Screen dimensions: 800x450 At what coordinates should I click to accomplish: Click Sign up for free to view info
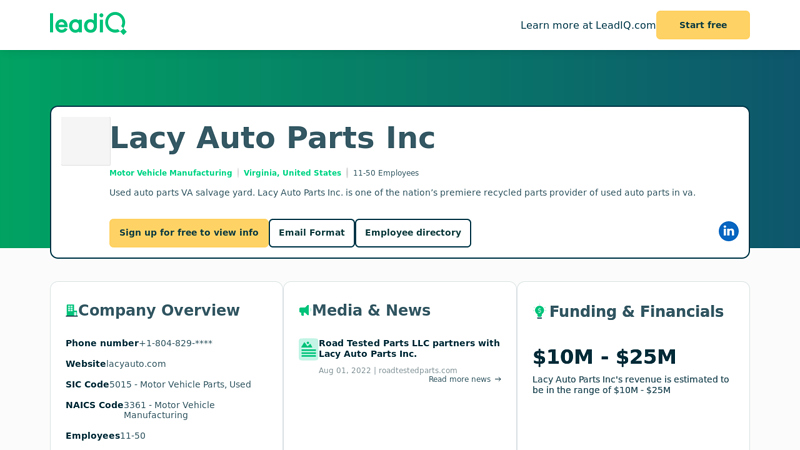189,233
